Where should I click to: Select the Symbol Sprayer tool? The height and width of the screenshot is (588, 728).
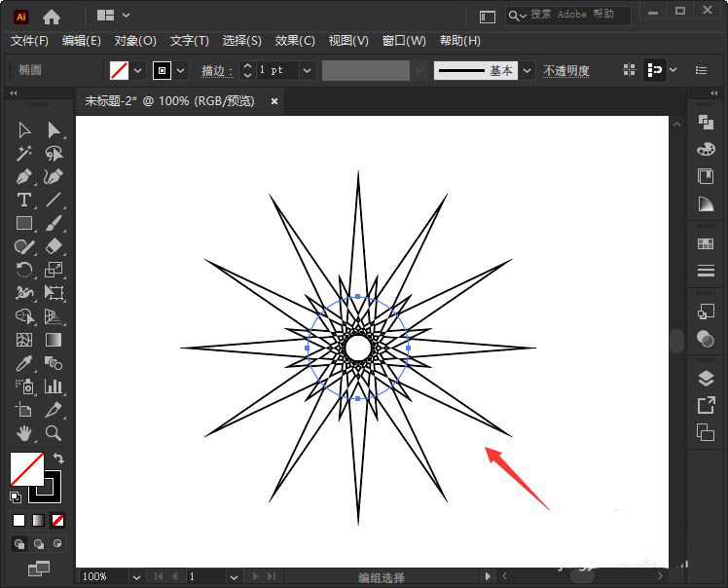coord(24,386)
